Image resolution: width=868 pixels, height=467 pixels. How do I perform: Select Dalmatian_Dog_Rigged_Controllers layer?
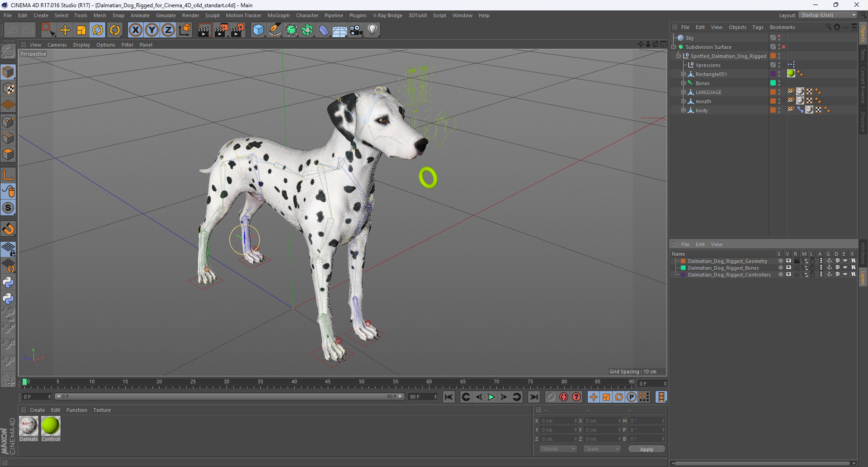(729, 275)
